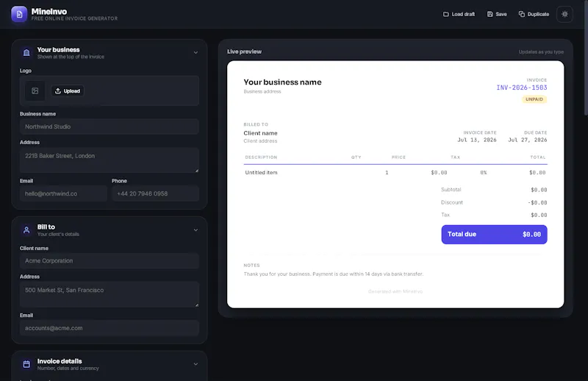
Task: Click the Upload logo button
Action: click(x=68, y=91)
